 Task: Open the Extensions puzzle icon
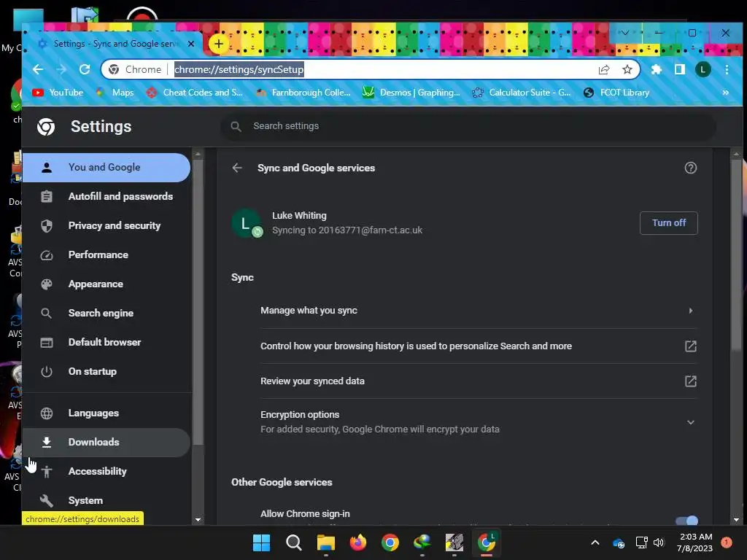(x=656, y=69)
